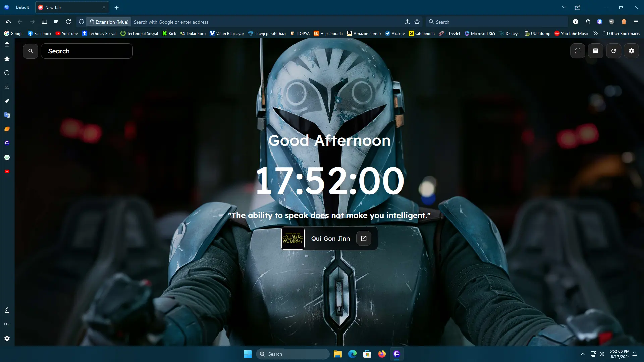Expand the list all tabs dropdown

coord(564,7)
